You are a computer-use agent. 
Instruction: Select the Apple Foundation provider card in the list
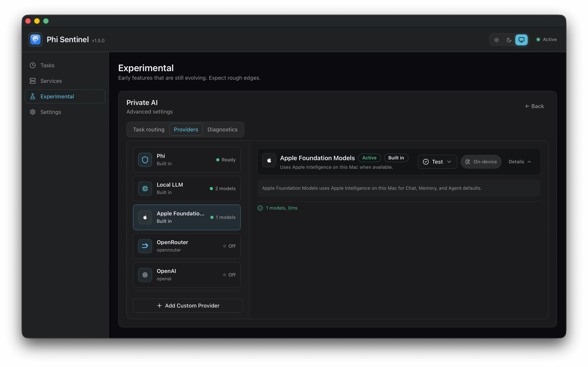click(187, 217)
